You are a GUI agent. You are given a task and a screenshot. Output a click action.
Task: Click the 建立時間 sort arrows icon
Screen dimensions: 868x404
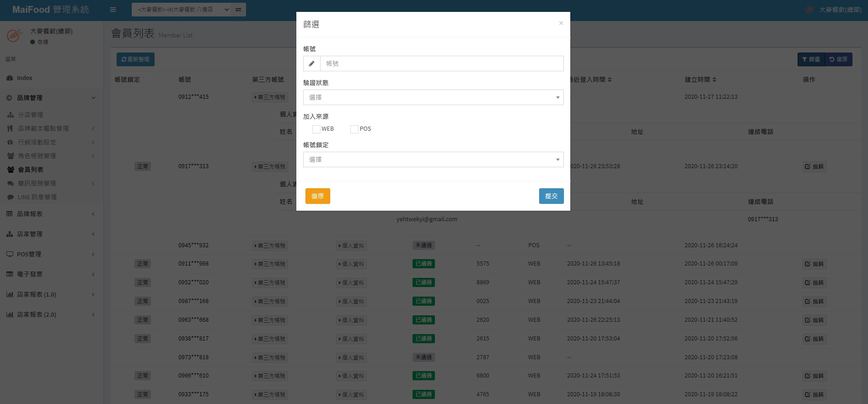pyautogui.click(x=714, y=80)
